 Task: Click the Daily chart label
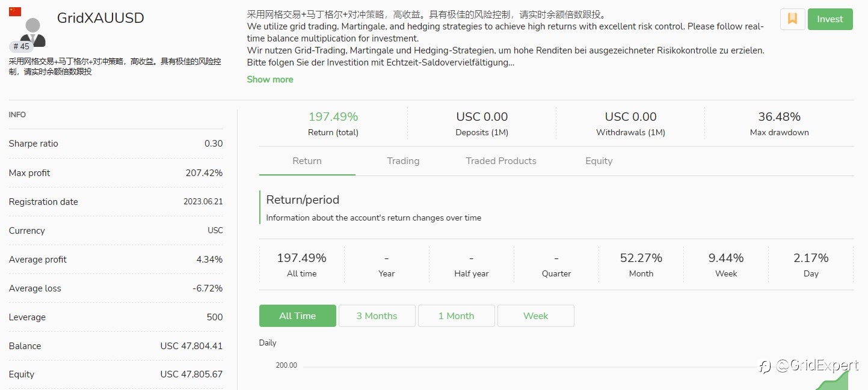click(268, 343)
